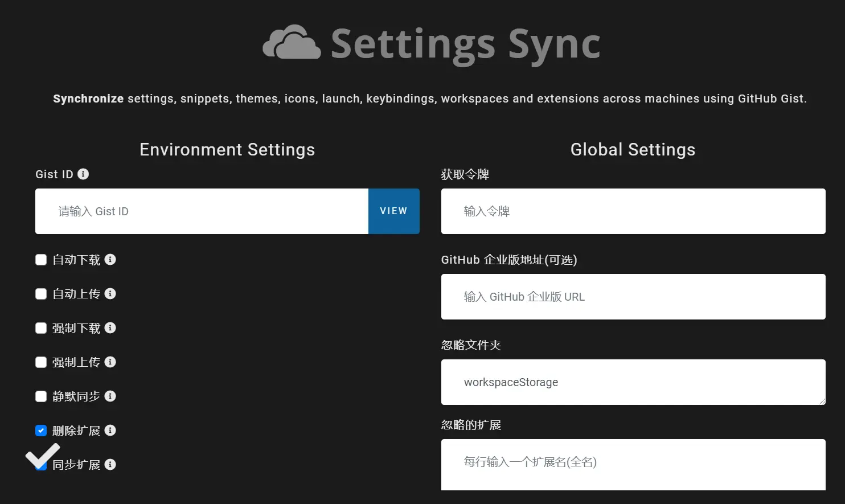The height and width of the screenshot is (504, 845).
Task: Click the info icon next to 自动下载
Action: [x=110, y=260]
